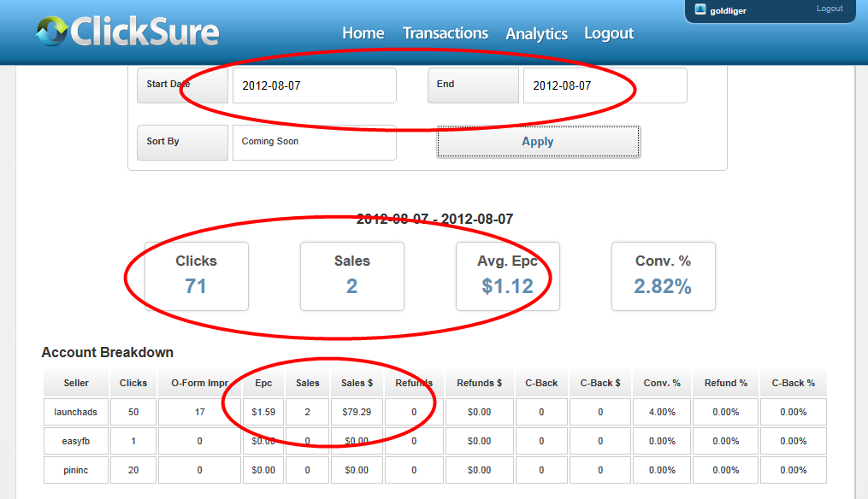Select the easyfb seller cell
The width and height of the screenshot is (868, 499).
pyautogui.click(x=76, y=441)
